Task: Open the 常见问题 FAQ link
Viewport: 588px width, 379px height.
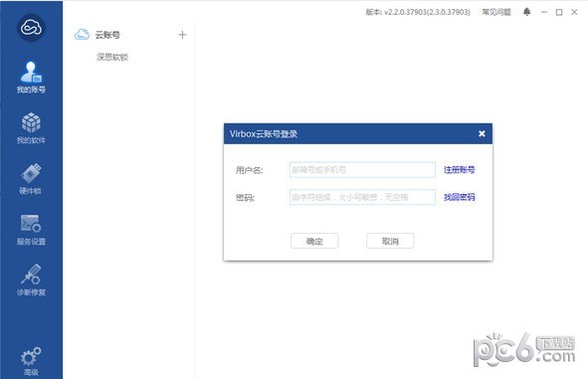Action: [496, 12]
